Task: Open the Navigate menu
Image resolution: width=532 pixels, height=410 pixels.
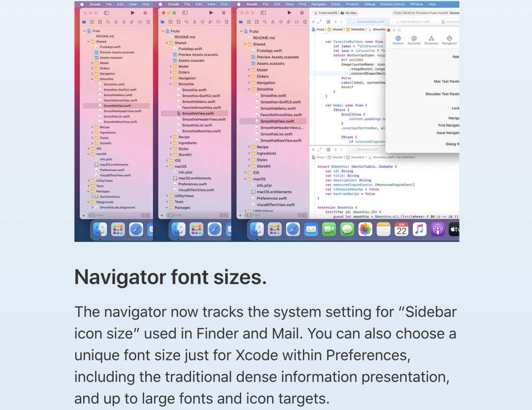Action: point(318,4)
